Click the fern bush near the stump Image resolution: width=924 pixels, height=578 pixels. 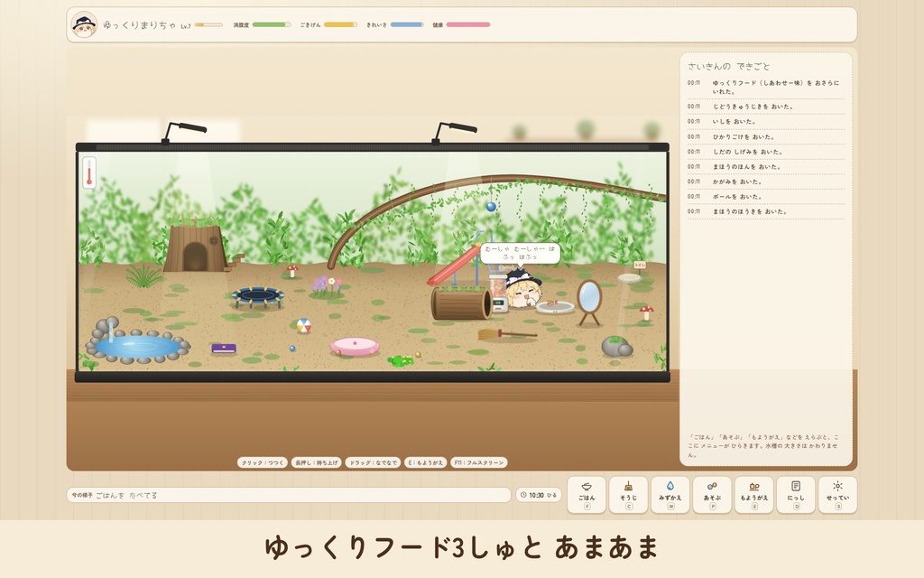[143, 275]
